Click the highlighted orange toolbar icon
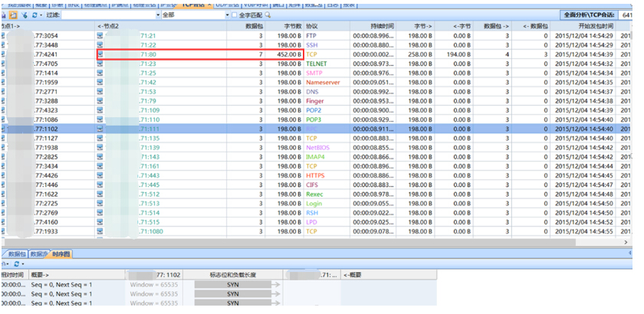The width and height of the screenshot is (644, 314). (12, 15)
